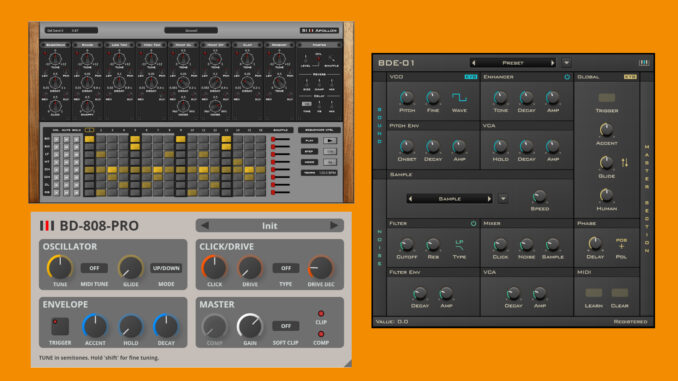Click the center preset display in drum machine
This screenshot has height=381, width=678.
coord(191,30)
